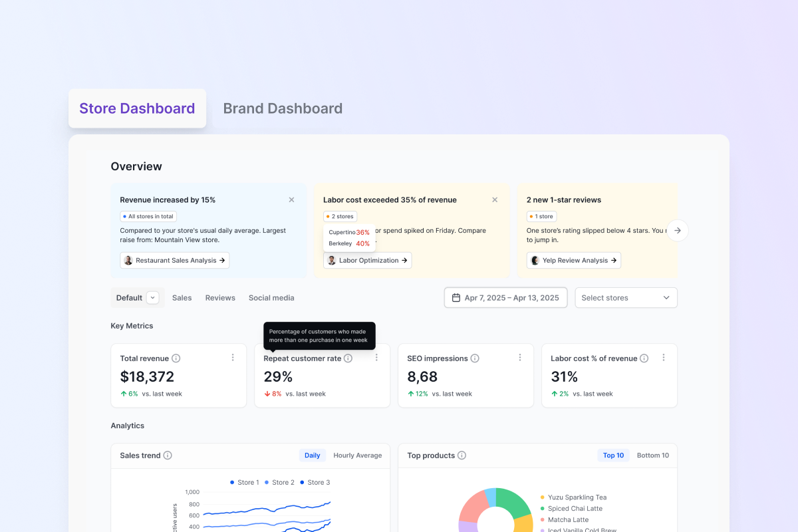Click the Berkeley 40% tooltip row
Screen dimensions: 798x532
coord(349,243)
